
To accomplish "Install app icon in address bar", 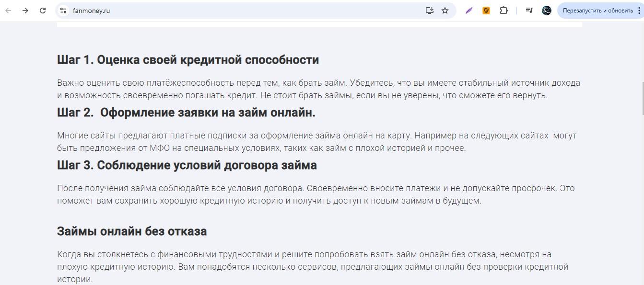I will 430,10.
